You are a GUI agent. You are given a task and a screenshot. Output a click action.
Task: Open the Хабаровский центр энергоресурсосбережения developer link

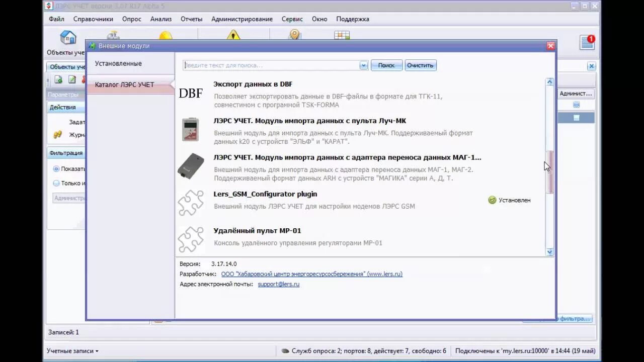[x=312, y=274]
